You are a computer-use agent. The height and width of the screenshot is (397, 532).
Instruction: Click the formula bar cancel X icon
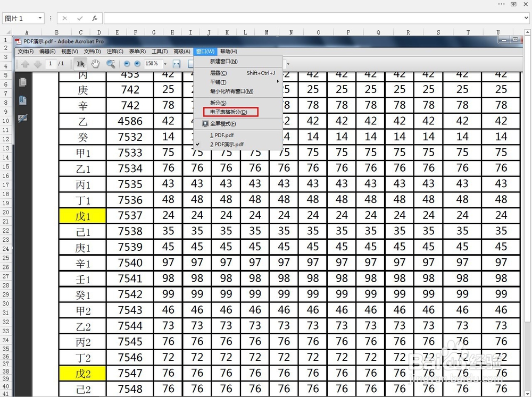(65, 18)
